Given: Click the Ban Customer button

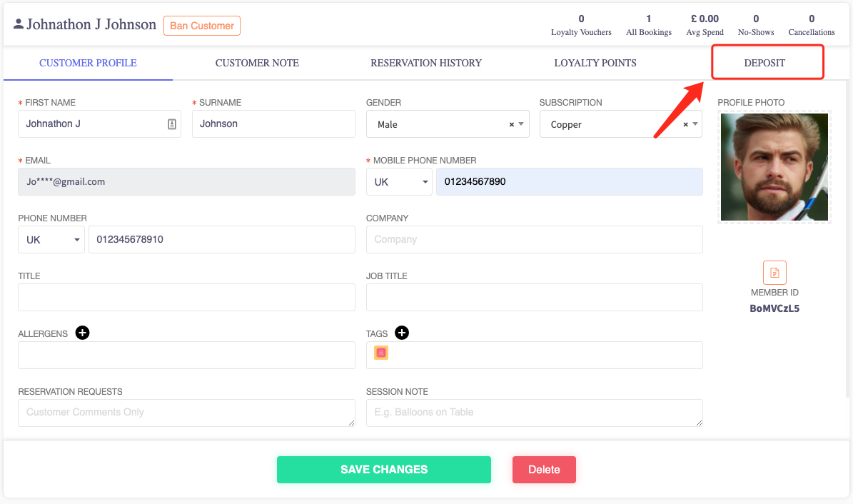Looking at the screenshot, I should (x=202, y=26).
